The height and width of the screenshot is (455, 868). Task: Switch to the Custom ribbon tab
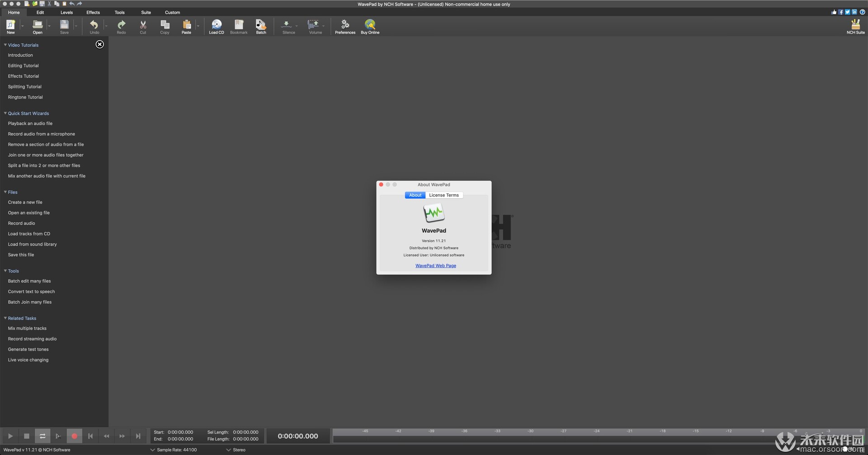172,12
